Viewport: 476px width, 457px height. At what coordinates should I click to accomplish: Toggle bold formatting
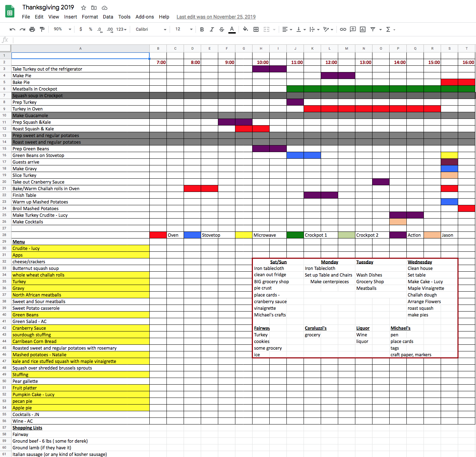pos(202,29)
